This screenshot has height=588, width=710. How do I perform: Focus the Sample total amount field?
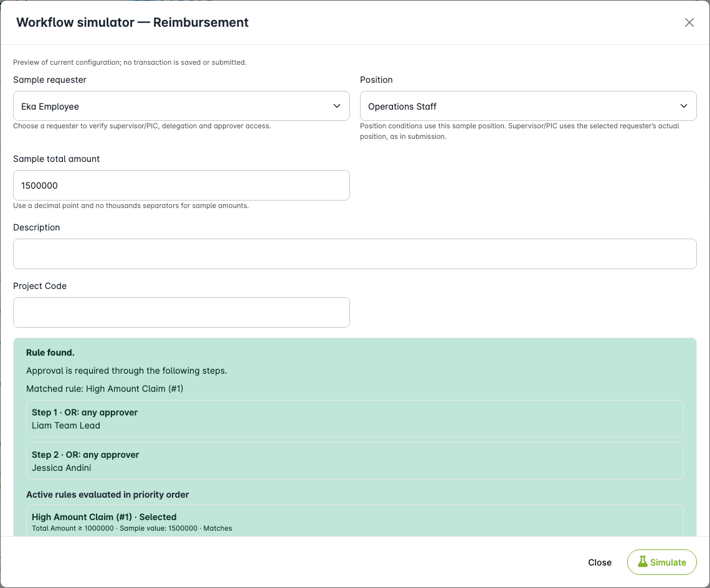tap(181, 185)
